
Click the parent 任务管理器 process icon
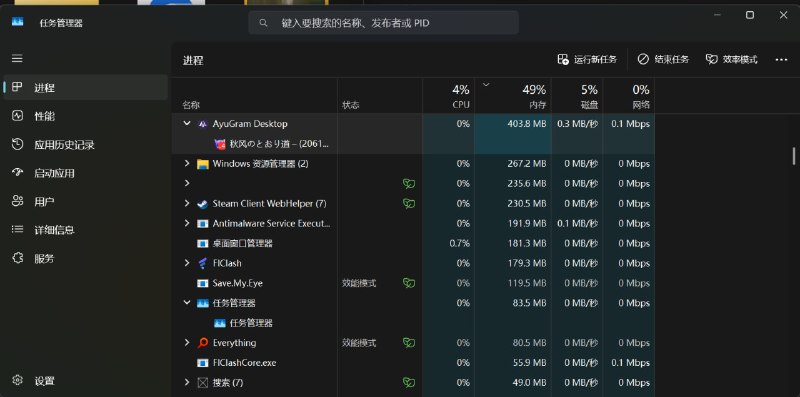(203, 303)
